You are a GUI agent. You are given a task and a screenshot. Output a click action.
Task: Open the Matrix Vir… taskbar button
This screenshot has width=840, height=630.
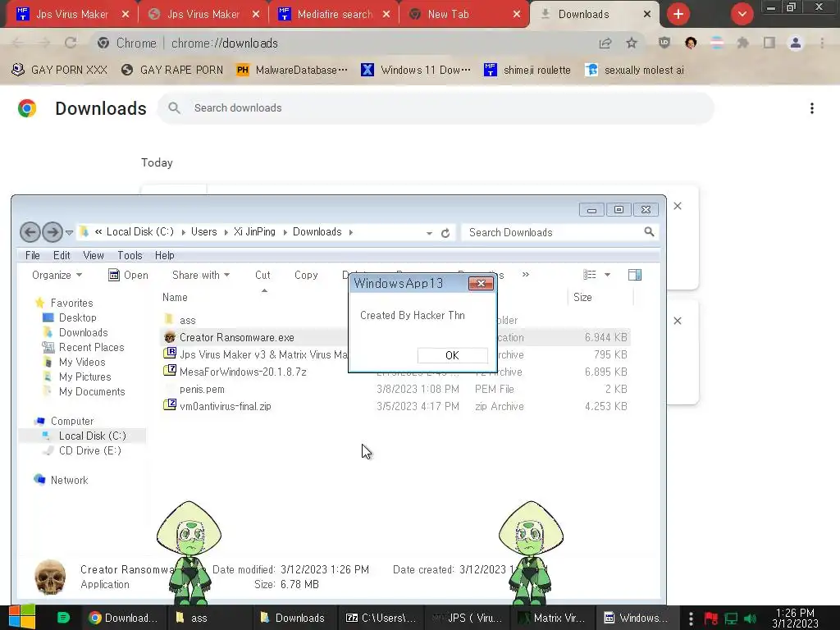click(552, 618)
